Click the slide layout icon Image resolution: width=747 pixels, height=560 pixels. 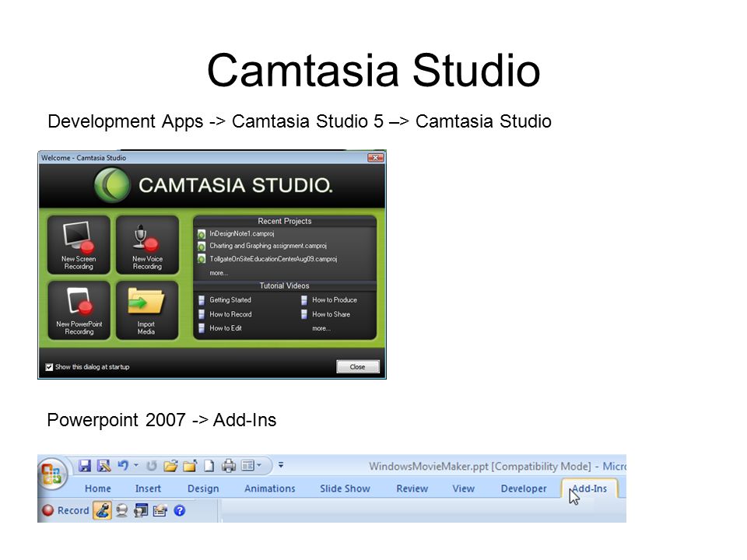(x=247, y=465)
